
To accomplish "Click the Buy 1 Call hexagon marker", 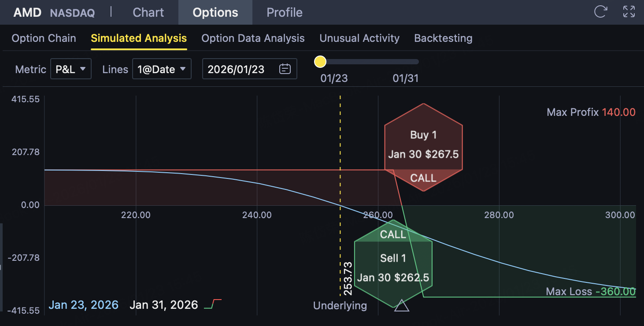I will click(423, 147).
